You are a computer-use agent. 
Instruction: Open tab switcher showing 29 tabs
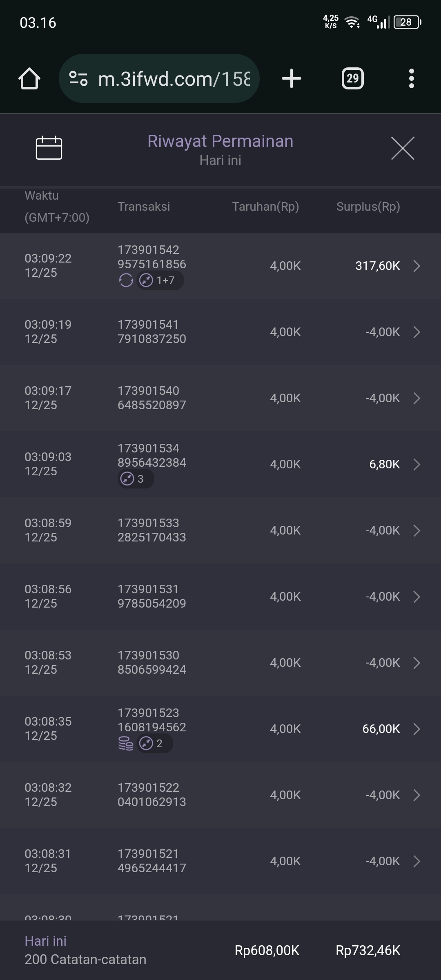click(x=353, y=78)
